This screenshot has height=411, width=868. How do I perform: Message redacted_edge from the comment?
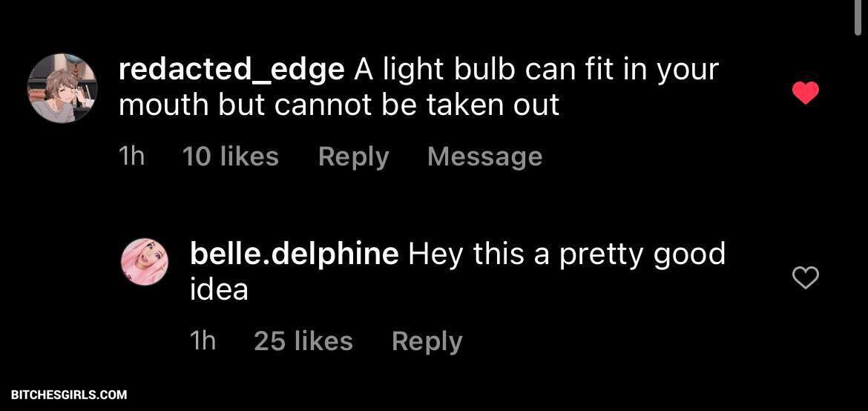click(484, 157)
